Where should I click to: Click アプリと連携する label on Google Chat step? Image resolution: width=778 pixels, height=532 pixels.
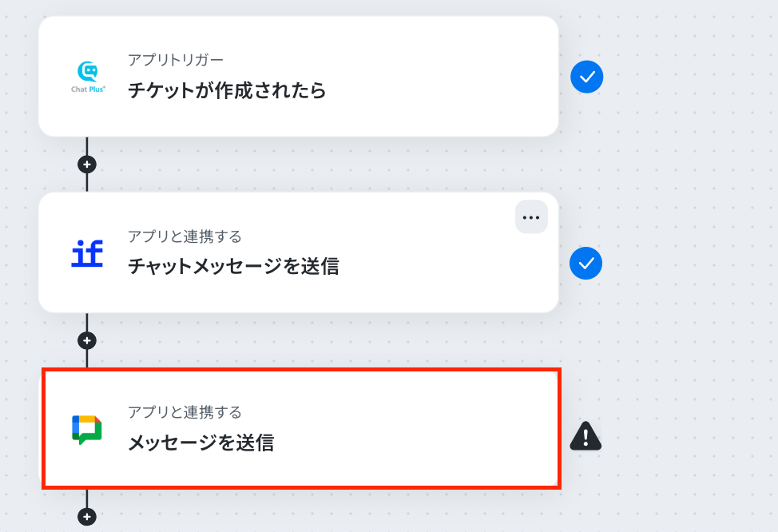click(x=185, y=412)
